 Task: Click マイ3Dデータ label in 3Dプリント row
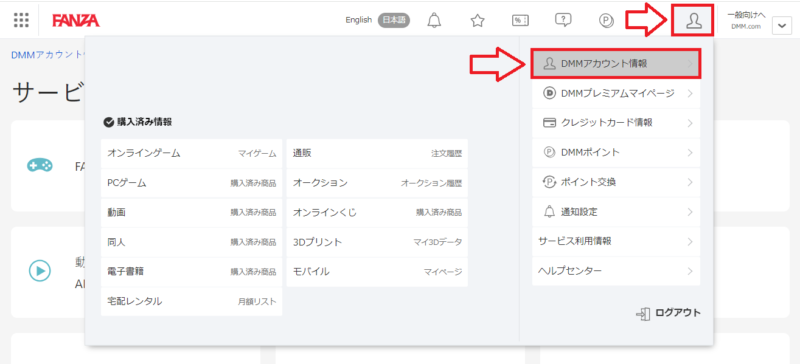tap(437, 242)
